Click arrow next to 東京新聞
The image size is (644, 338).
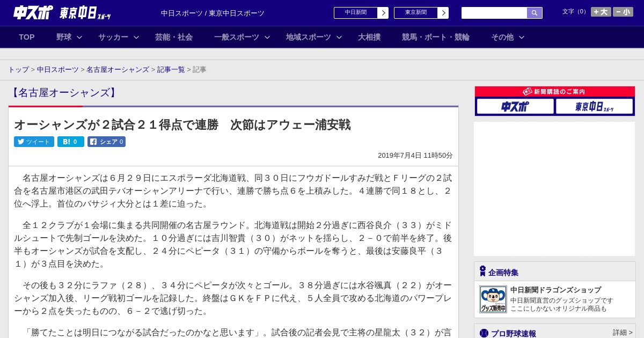point(443,13)
